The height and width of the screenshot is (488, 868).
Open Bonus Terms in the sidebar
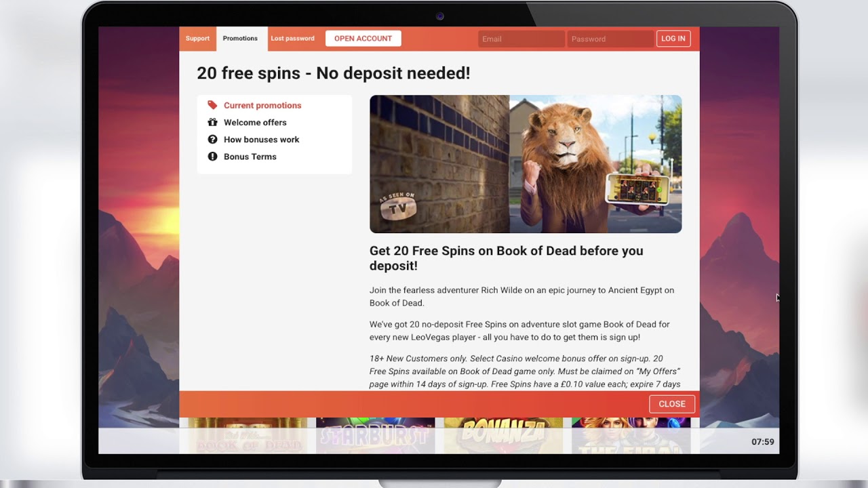pyautogui.click(x=250, y=156)
